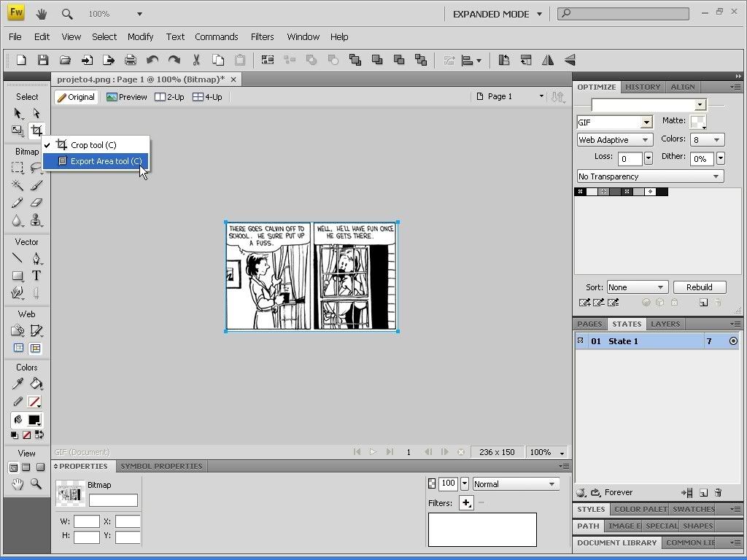Select the Line tool
The height and width of the screenshot is (560, 747).
pos(18,258)
